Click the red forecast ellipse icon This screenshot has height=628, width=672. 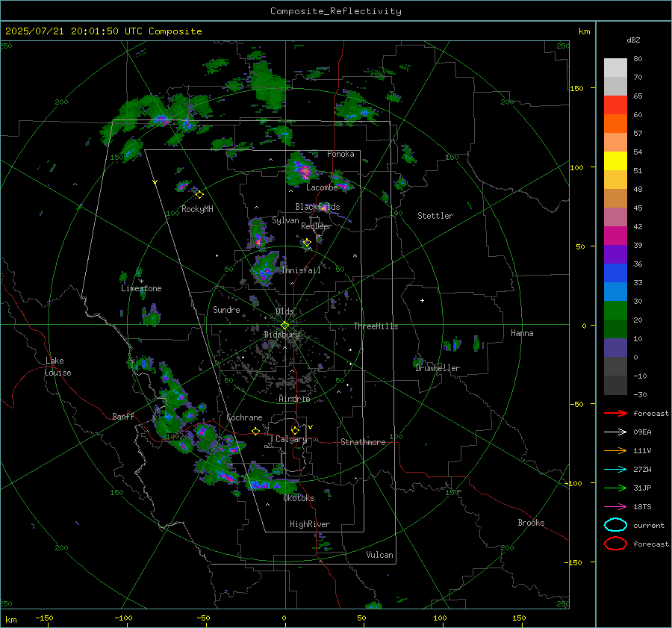coord(615,544)
